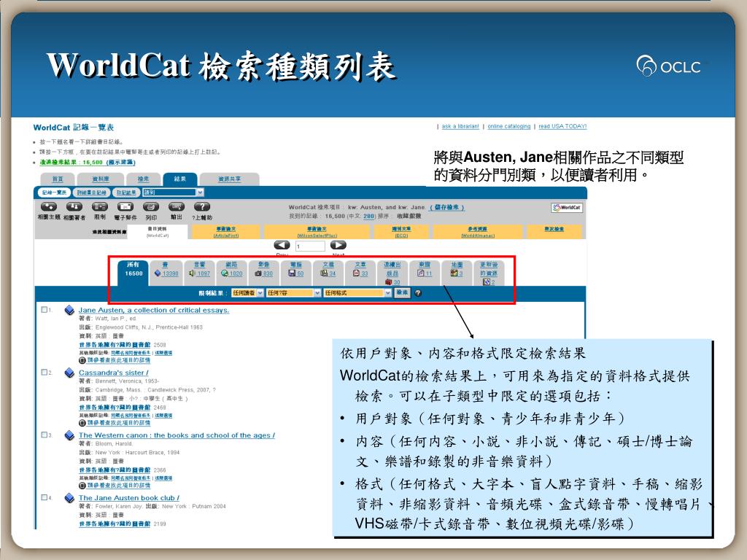Click the page number input field
This screenshot has width=747, height=560.
click(310, 246)
